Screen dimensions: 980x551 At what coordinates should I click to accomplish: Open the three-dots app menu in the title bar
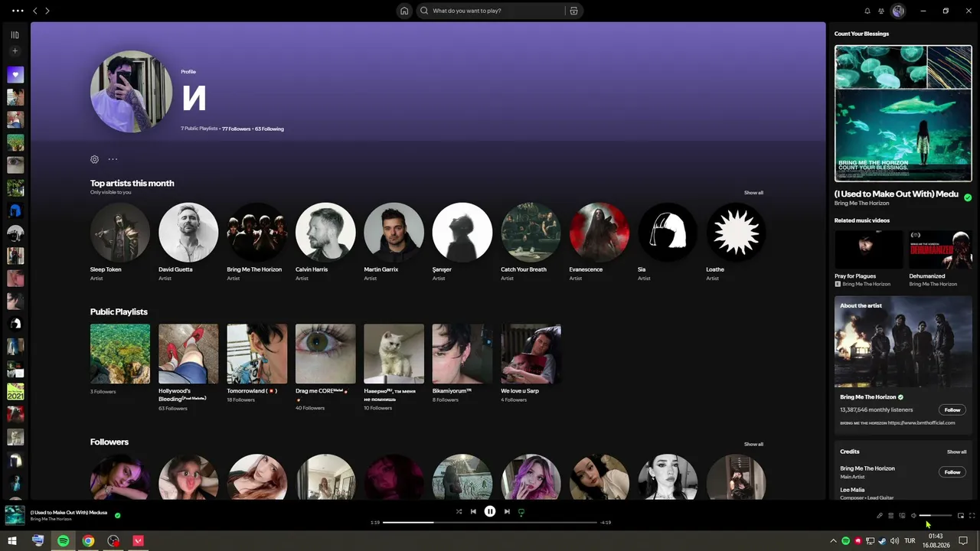pyautogui.click(x=18, y=11)
